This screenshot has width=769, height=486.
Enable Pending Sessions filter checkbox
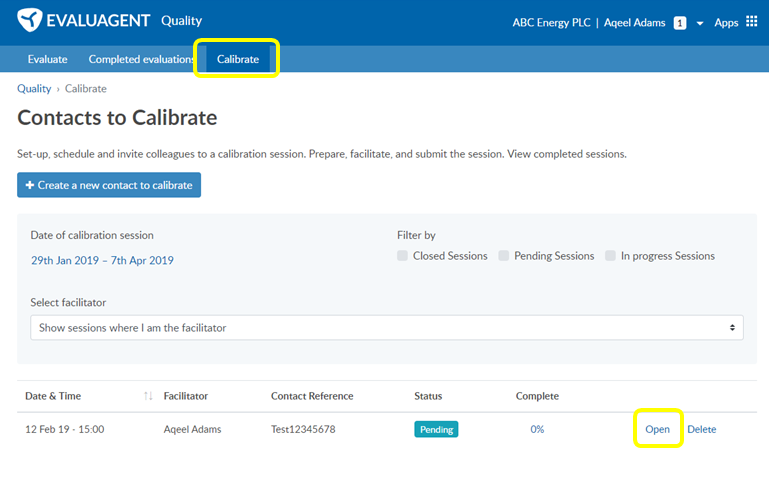click(504, 256)
